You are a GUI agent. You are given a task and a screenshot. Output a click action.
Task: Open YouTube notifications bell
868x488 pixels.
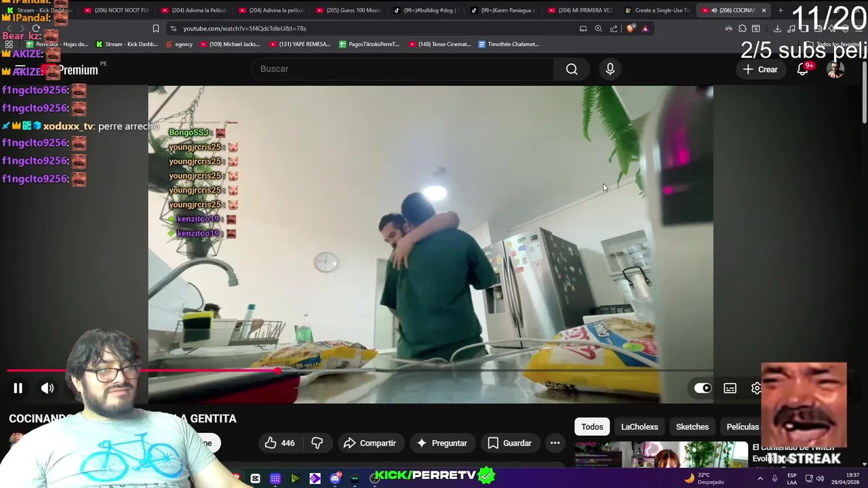(x=803, y=69)
